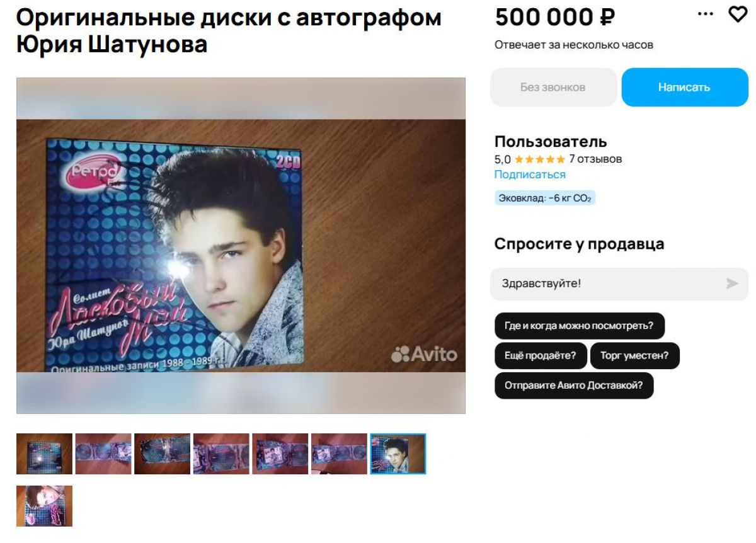Choose 'Отправите Авито Доставкой?' quick question
This screenshot has height=543, width=756.
tap(574, 386)
